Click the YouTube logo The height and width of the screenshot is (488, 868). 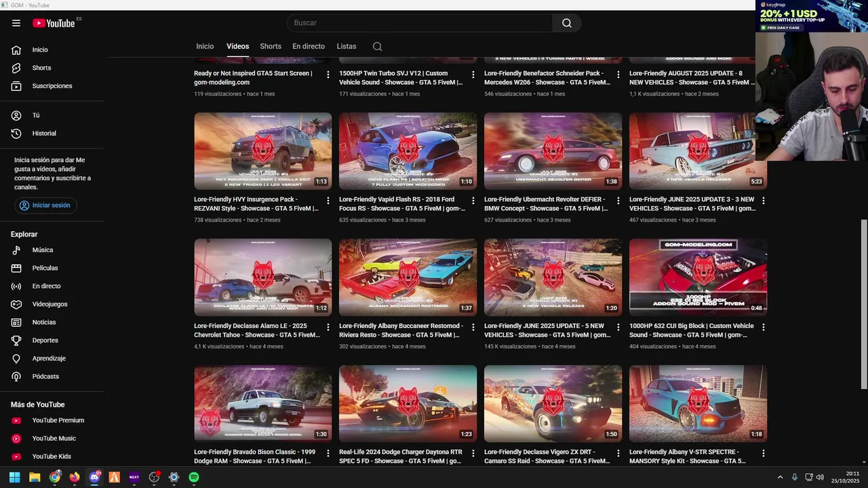tap(54, 23)
